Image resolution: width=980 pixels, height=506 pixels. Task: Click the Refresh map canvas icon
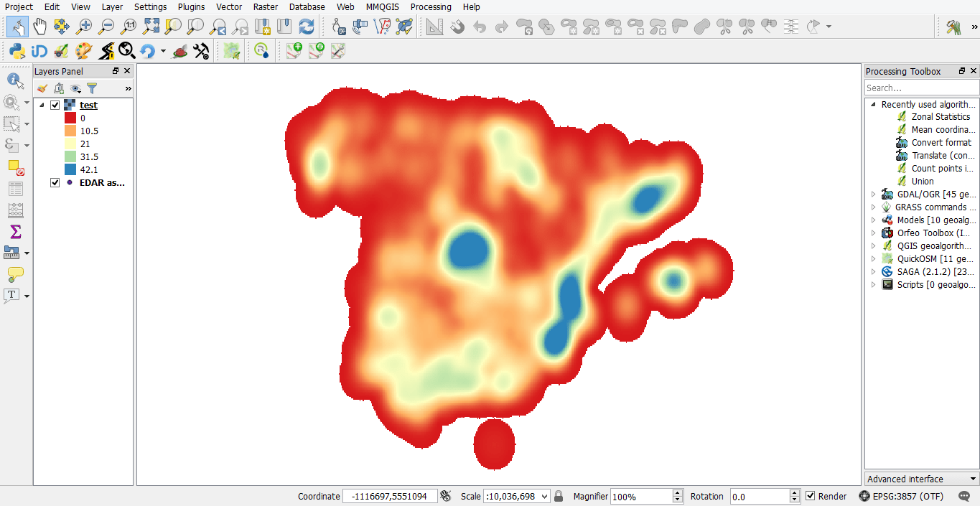point(307,27)
